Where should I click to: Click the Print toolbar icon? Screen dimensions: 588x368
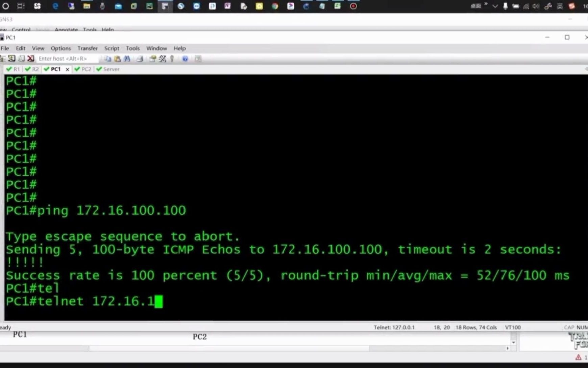140,59
